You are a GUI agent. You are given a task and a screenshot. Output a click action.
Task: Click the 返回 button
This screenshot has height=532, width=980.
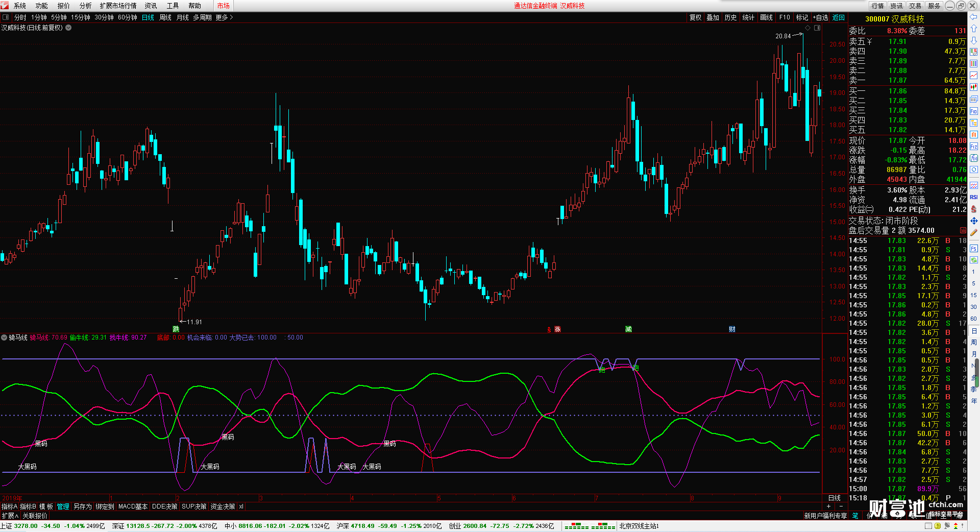click(839, 17)
